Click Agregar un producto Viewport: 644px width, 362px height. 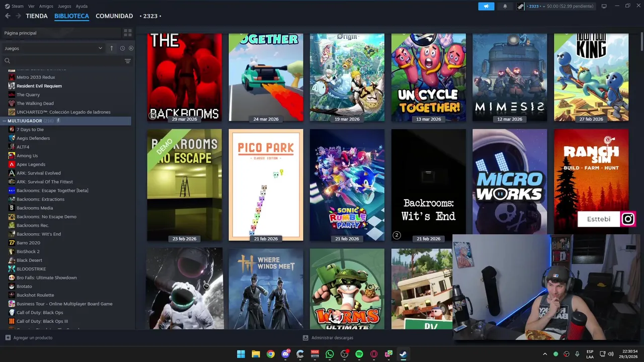(x=33, y=338)
